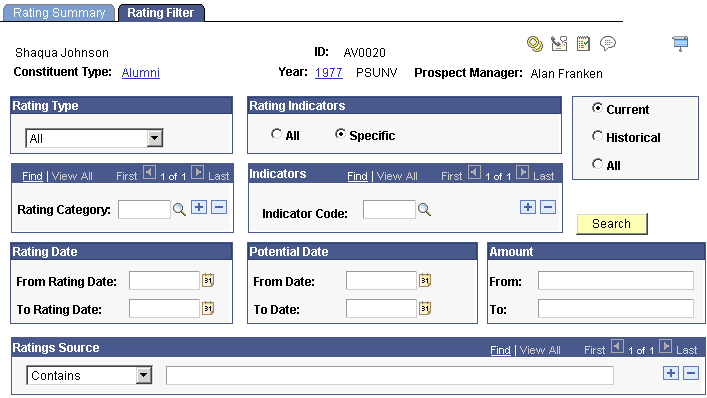This screenshot has height=398, width=707.
Task: Choose the Current ratings option
Action: (597, 108)
